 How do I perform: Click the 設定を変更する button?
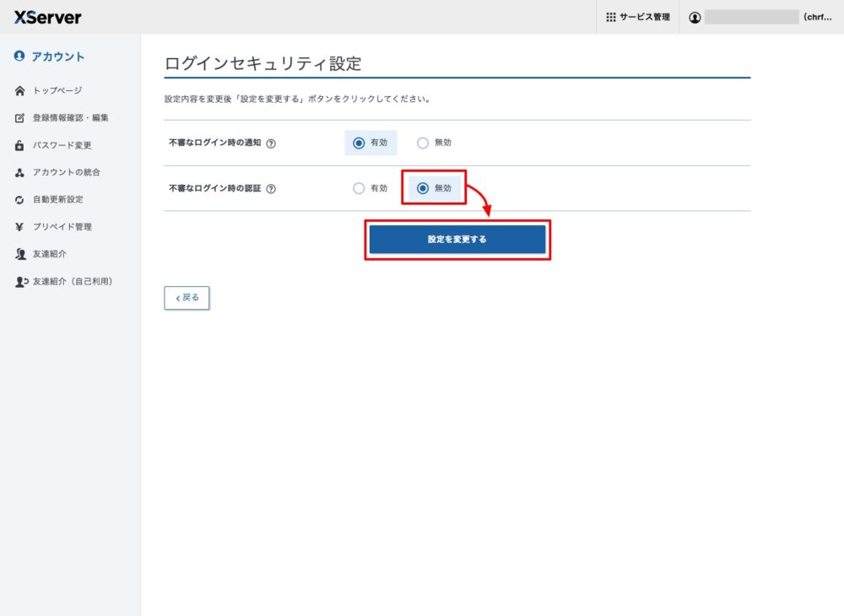tap(457, 240)
